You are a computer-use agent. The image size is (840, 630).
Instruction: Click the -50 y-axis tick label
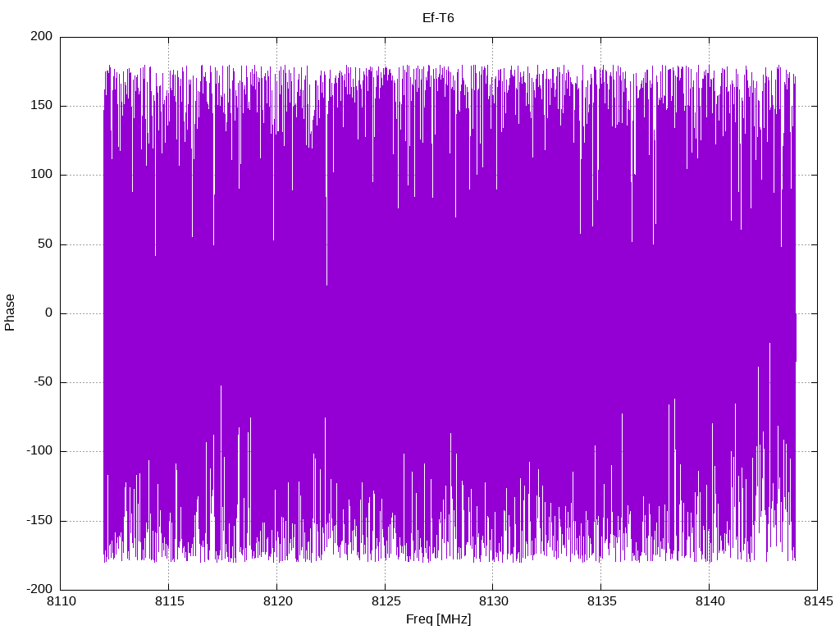tap(43, 382)
